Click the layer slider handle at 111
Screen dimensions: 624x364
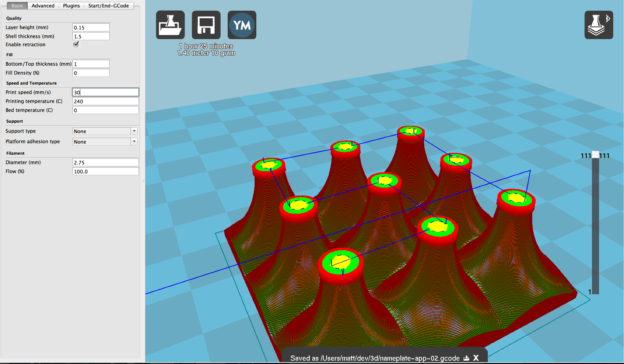[x=596, y=155]
